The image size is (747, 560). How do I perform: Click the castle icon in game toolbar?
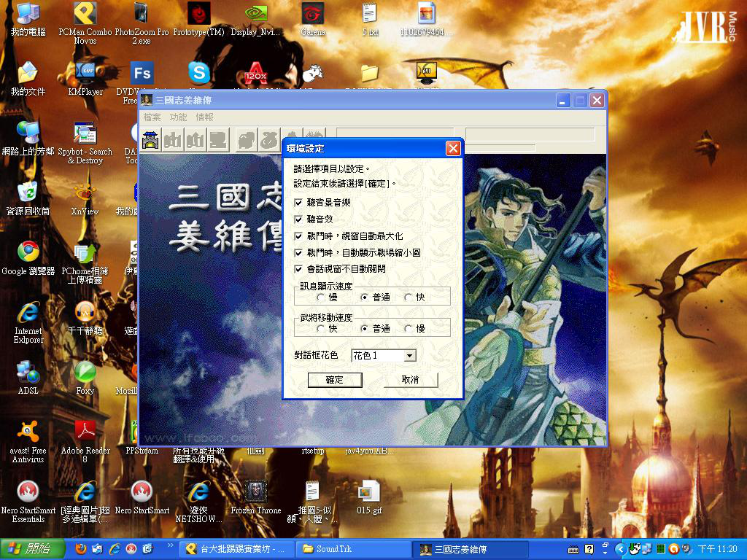(150, 139)
